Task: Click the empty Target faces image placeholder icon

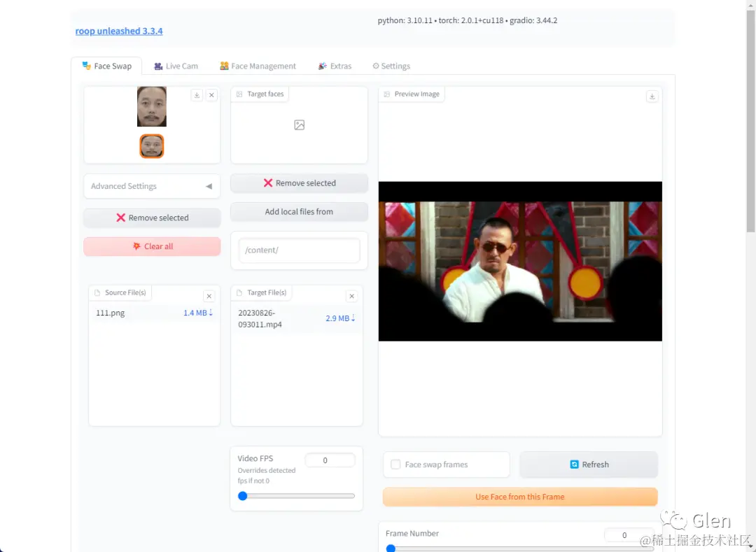Action: (x=299, y=125)
